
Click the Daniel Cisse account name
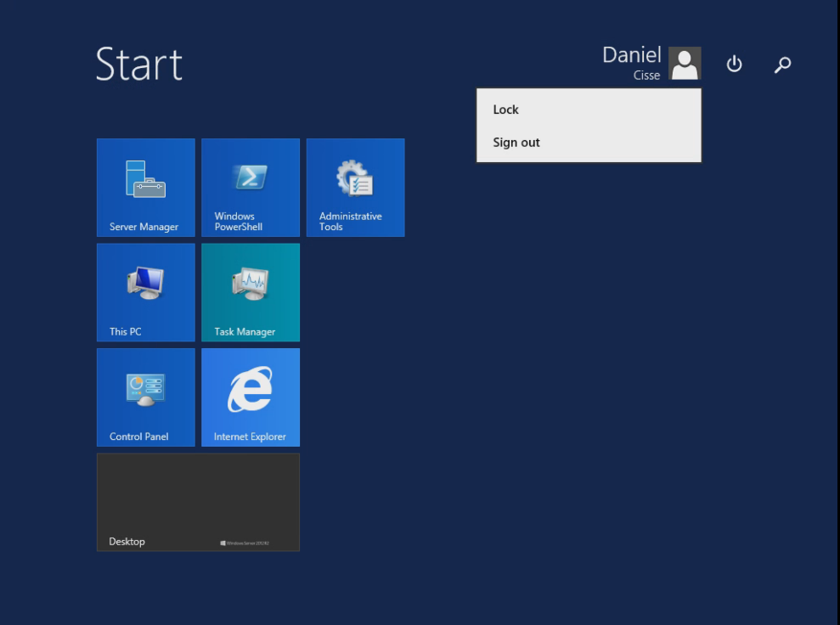pos(632,63)
